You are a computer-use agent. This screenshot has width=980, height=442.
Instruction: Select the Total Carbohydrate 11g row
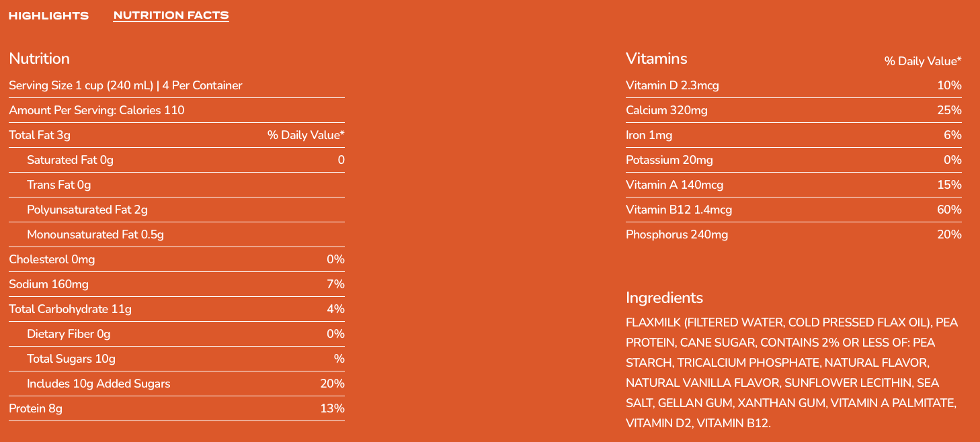(71, 309)
